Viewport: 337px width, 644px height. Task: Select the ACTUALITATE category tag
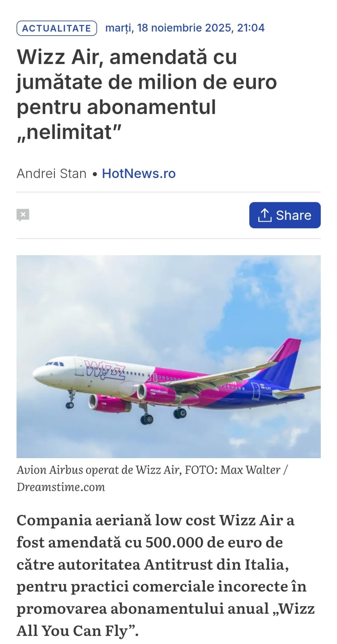tap(57, 28)
